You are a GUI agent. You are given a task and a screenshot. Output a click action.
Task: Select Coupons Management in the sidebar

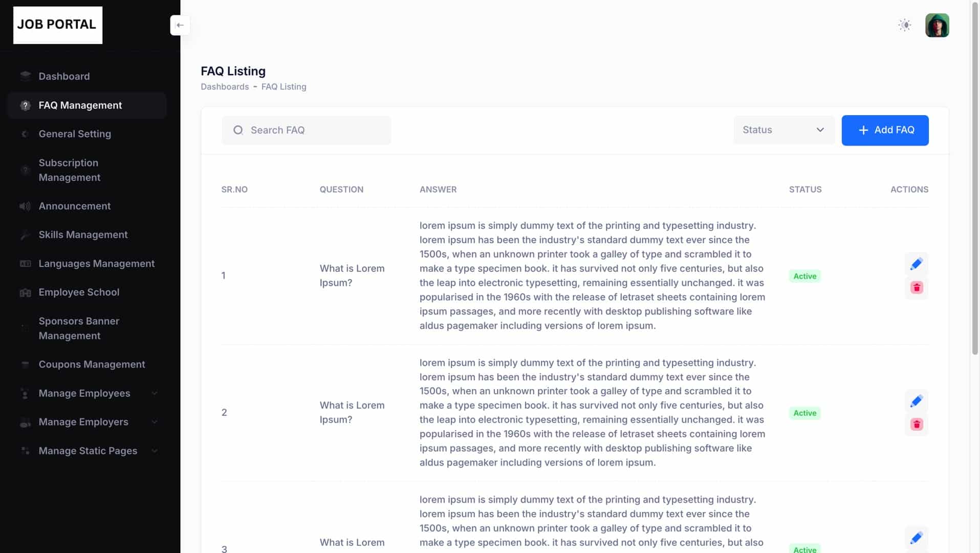(92, 364)
